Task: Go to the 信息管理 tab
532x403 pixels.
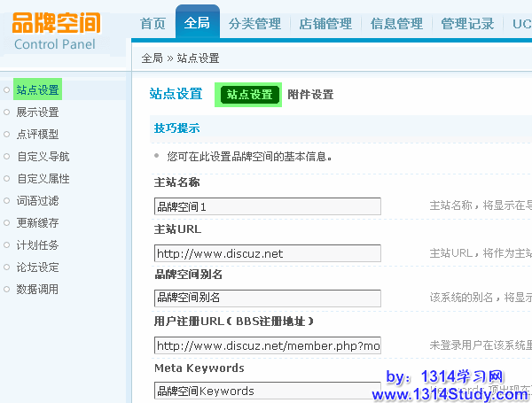Action: (396, 24)
